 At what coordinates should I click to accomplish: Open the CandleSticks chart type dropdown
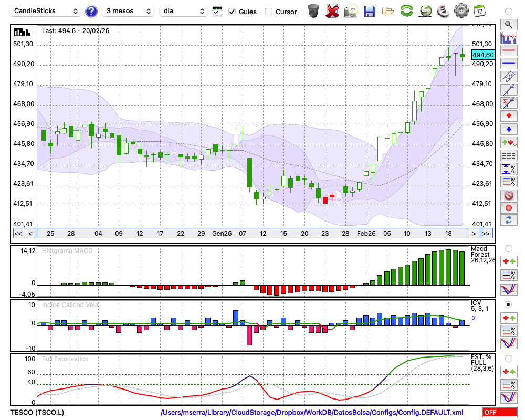point(46,11)
